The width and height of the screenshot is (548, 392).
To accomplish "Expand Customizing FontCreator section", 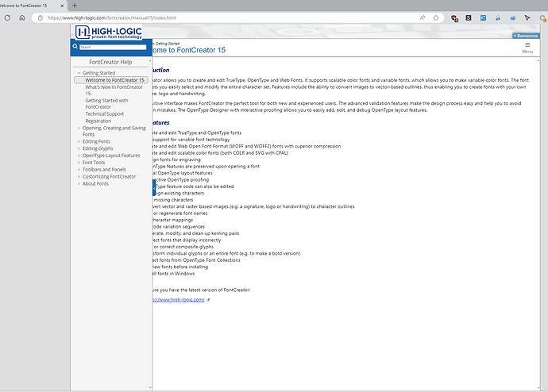I will click(x=79, y=177).
